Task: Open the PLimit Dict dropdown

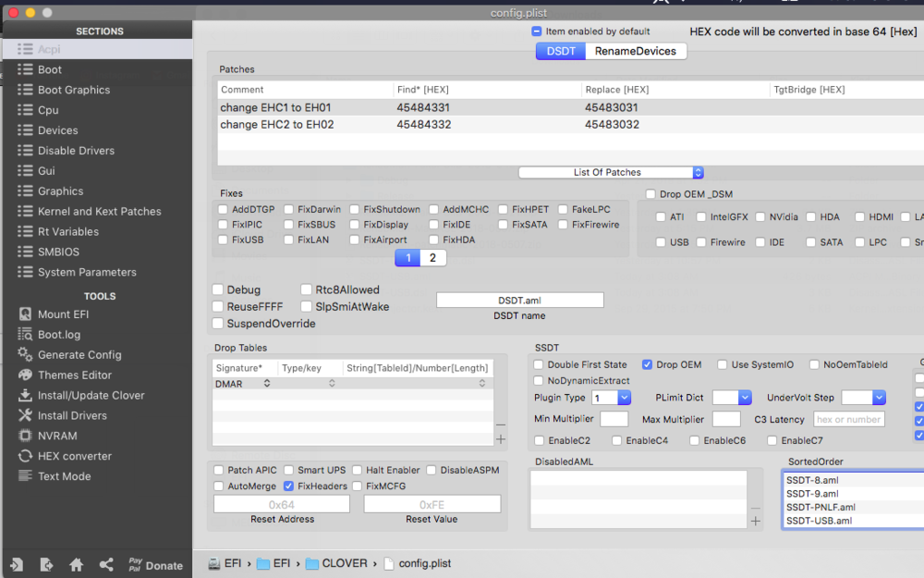Action: click(x=731, y=398)
